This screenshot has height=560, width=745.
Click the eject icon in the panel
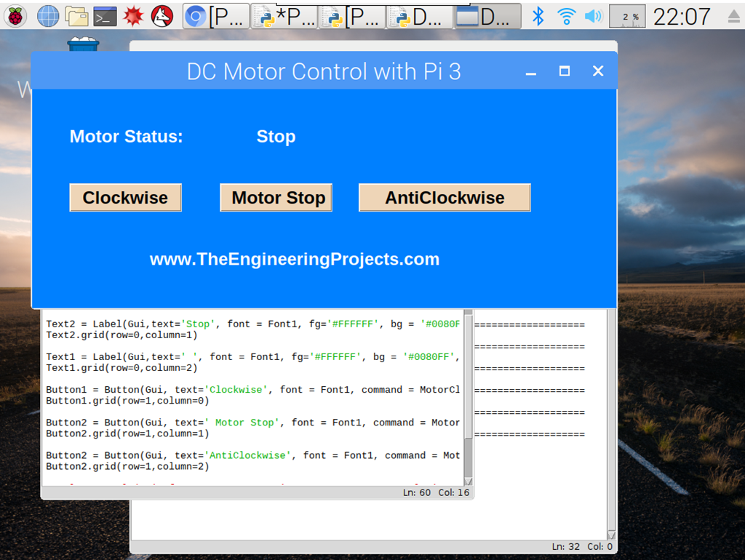[733, 15]
